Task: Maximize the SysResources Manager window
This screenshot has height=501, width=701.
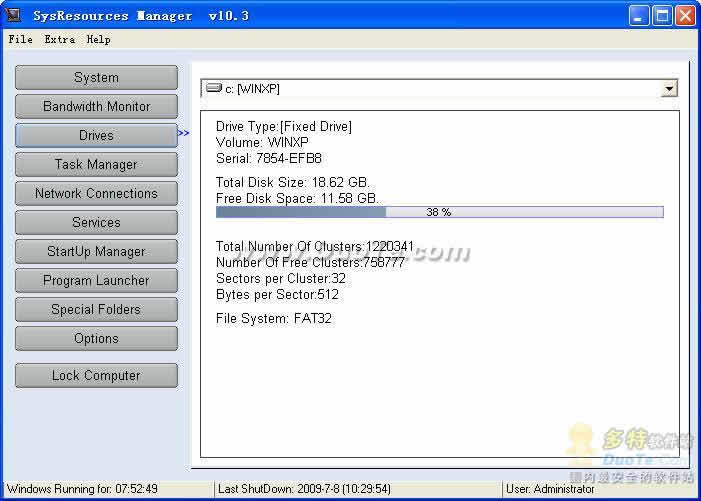Action: point(662,16)
